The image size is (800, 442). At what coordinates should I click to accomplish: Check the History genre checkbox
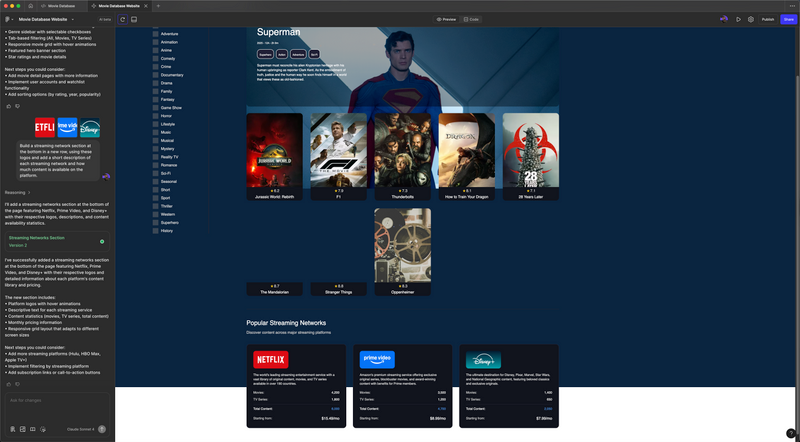tap(156, 231)
